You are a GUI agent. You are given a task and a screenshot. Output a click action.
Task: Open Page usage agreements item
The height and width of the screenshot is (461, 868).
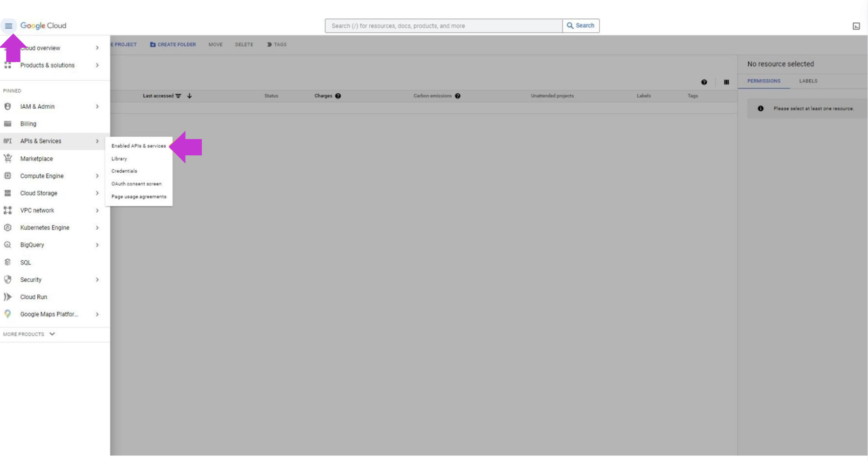138,196
